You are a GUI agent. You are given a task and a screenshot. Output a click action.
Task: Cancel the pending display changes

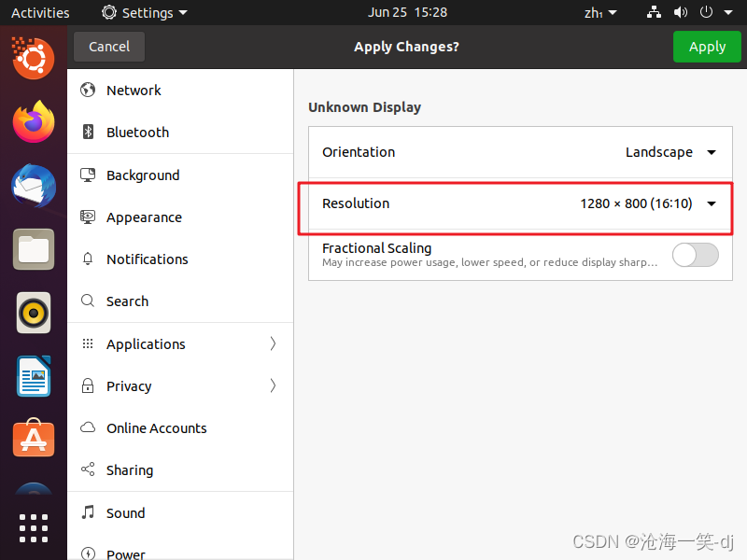pyautogui.click(x=108, y=46)
